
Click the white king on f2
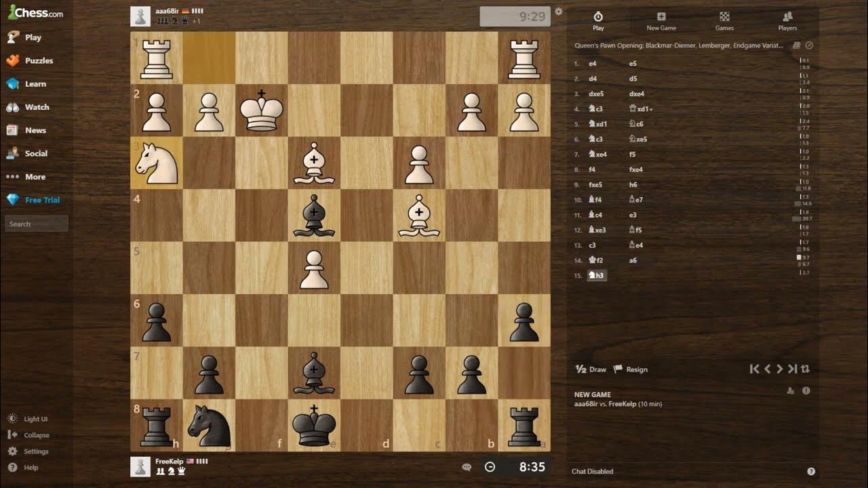click(x=261, y=110)
